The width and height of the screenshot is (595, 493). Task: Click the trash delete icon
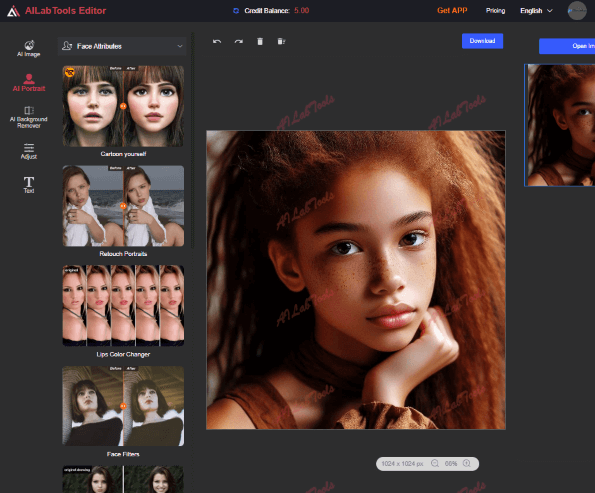260,41
